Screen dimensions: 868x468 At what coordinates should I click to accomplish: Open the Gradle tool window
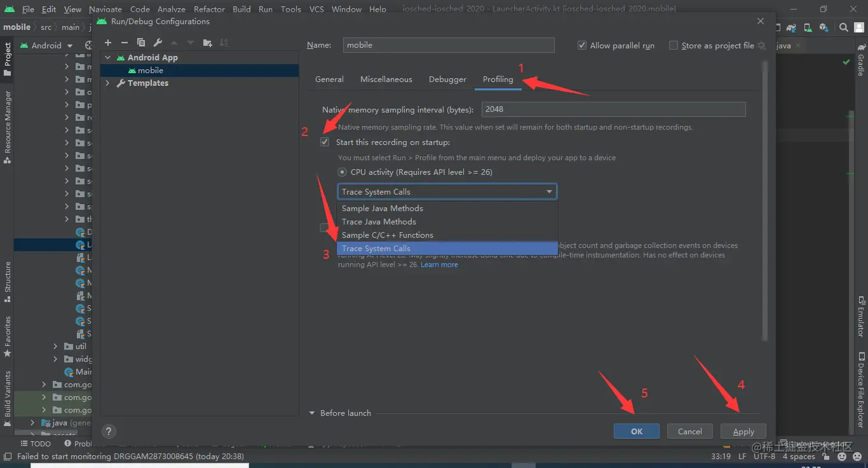click(861, 60)
